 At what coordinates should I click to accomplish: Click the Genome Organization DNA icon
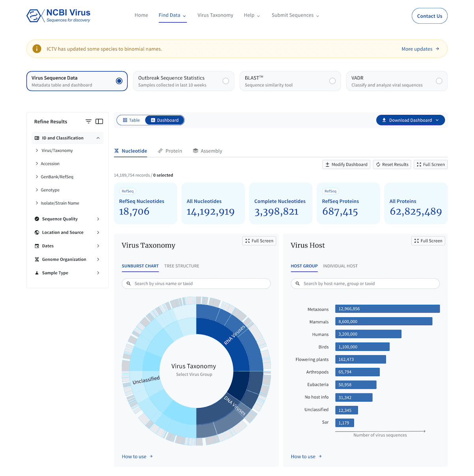[x=37, y=259]
